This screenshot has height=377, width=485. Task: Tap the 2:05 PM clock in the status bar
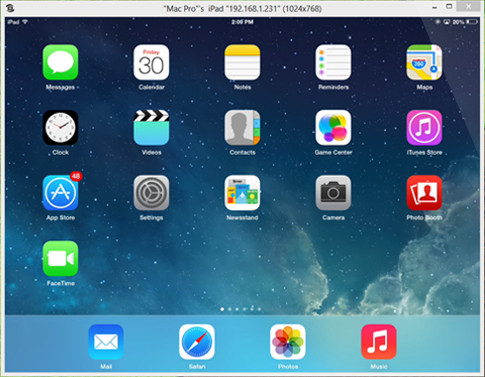pos(242,22)
